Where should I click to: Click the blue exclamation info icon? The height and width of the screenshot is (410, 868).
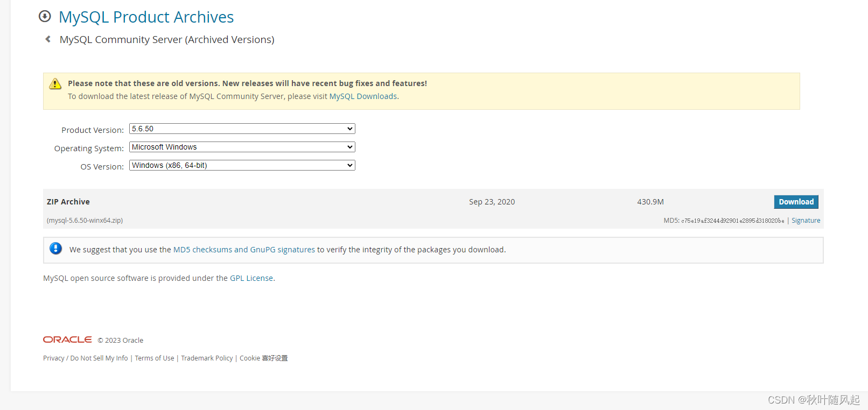coord(55,249)
